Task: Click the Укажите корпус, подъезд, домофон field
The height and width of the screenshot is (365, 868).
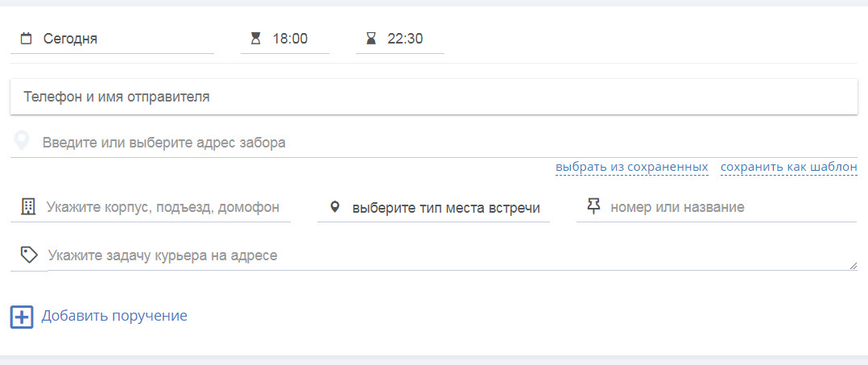Action: 163,207
